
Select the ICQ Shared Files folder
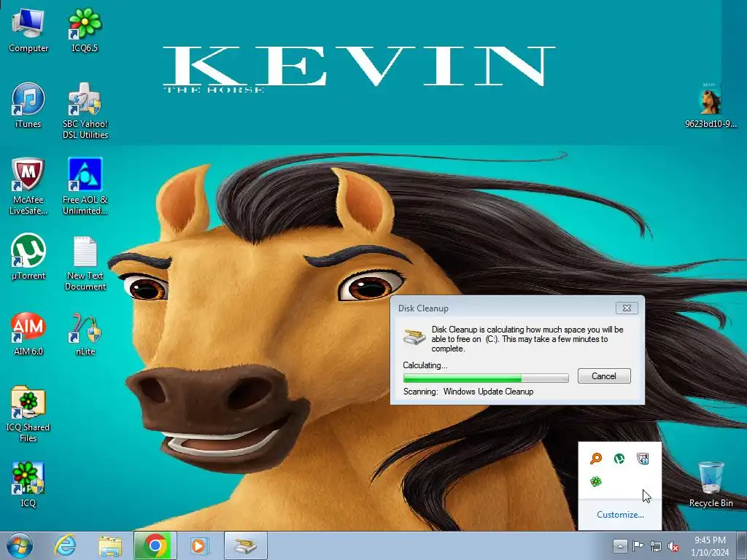pos(28,414)
